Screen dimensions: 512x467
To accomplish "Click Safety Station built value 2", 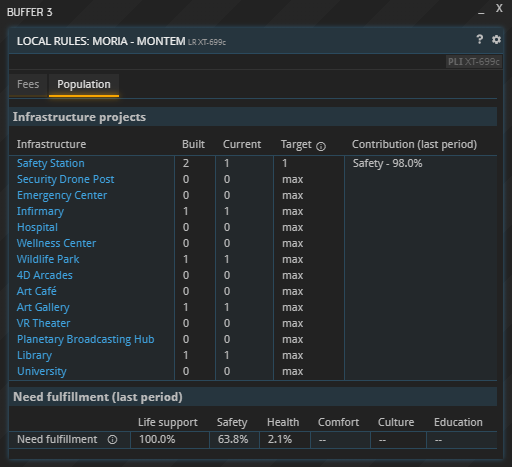I will (186, 163).
